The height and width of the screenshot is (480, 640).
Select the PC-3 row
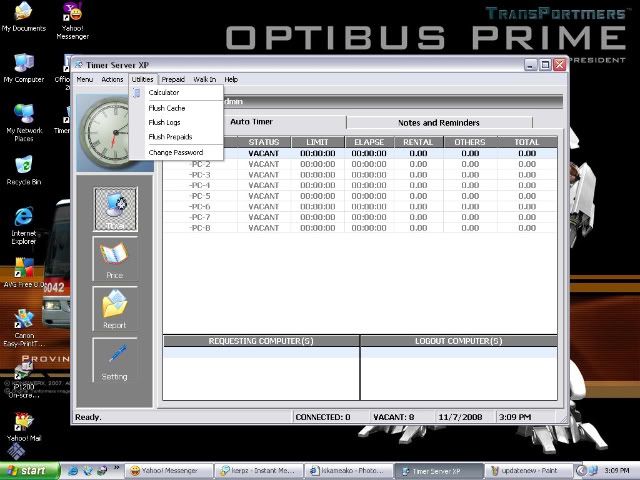click(360, 175)
